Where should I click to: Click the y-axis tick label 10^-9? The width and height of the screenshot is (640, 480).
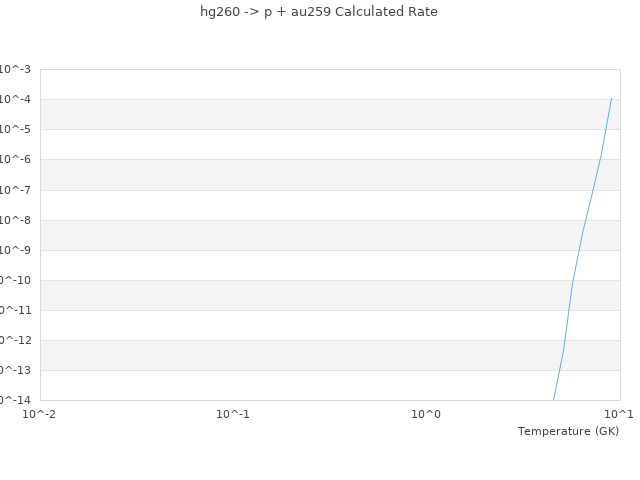pos(16,250)
